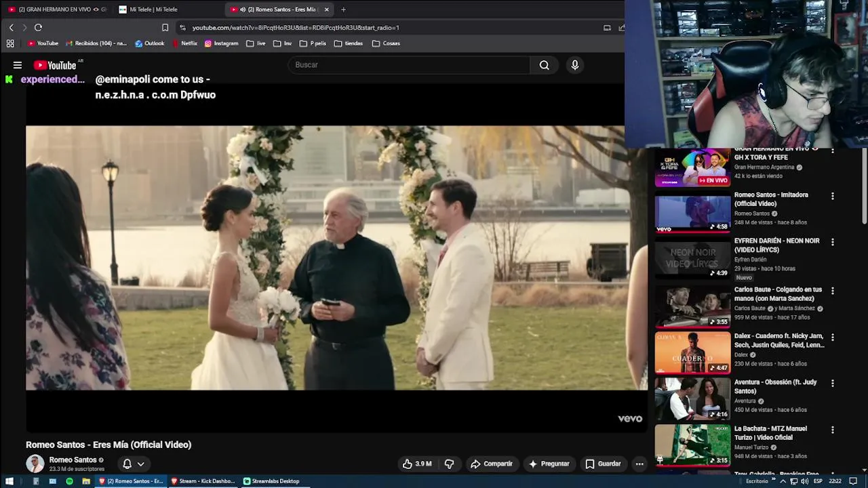
Task: Expand the 'live' bookmarks folder
Action: [x=256, y=43]
